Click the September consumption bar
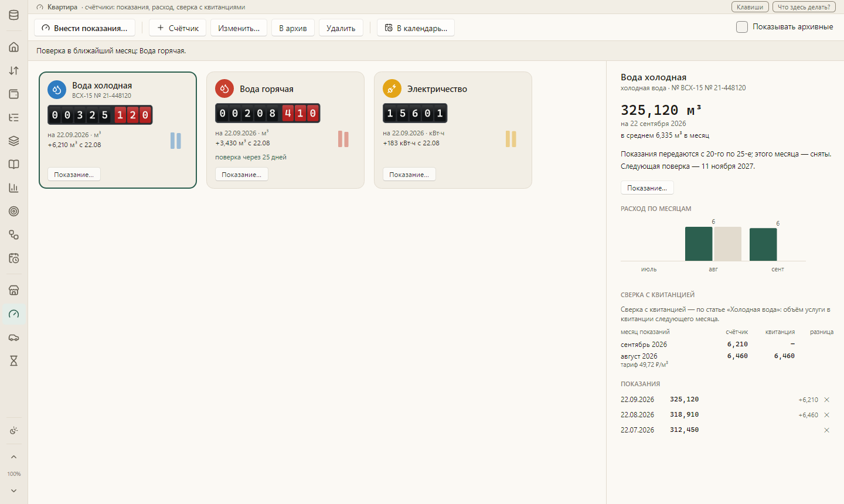844x504 pixels. pyautogui.click(x=763, y=244)
